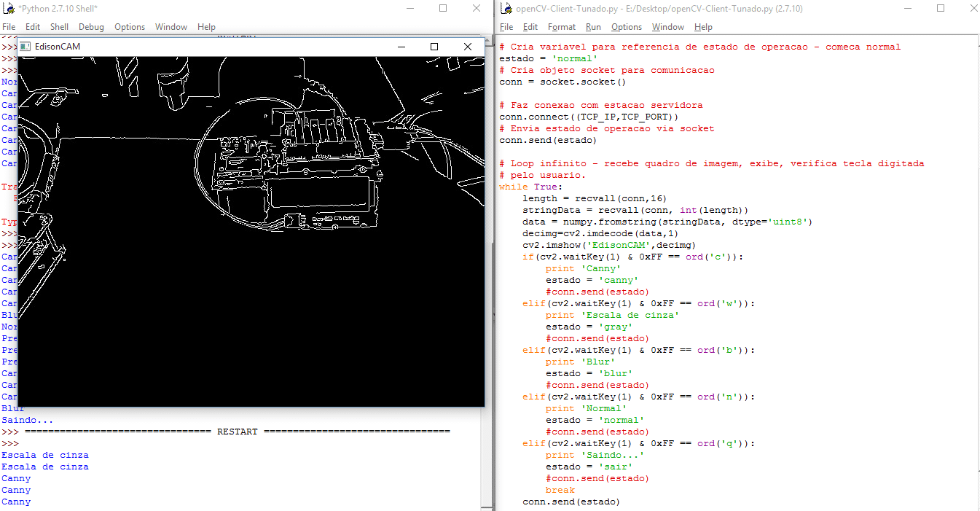This screenshot has width=980, height=511.
Task: Click 'stringData = recvall' code line
Action: 635,210
